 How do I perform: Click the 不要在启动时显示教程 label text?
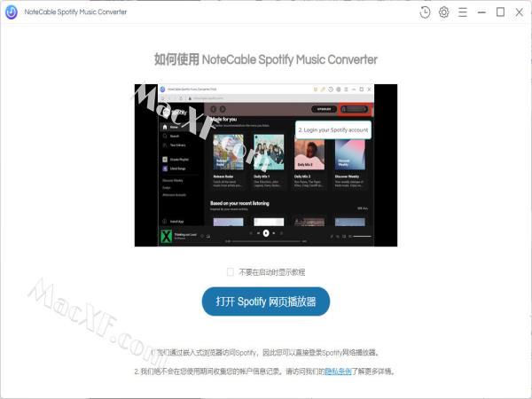tap(272, 272)
